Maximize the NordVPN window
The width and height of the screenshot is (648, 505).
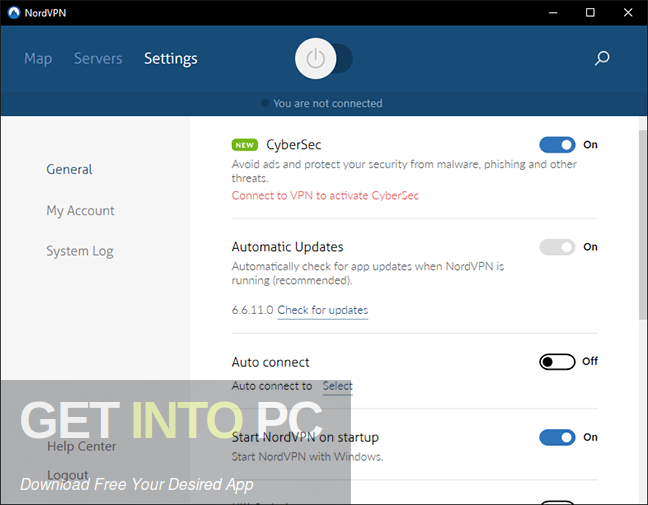click(x=590, y=12)
